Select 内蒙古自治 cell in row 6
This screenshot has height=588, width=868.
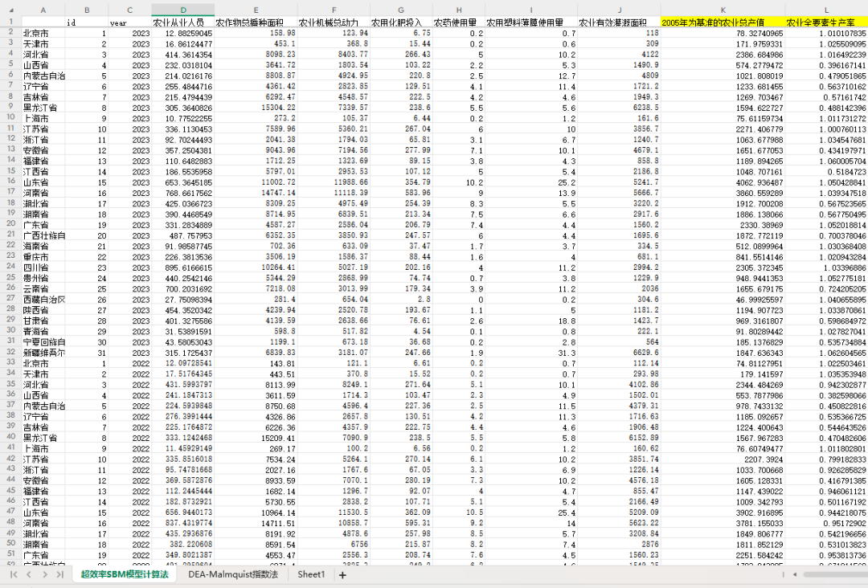click(43, 76)
